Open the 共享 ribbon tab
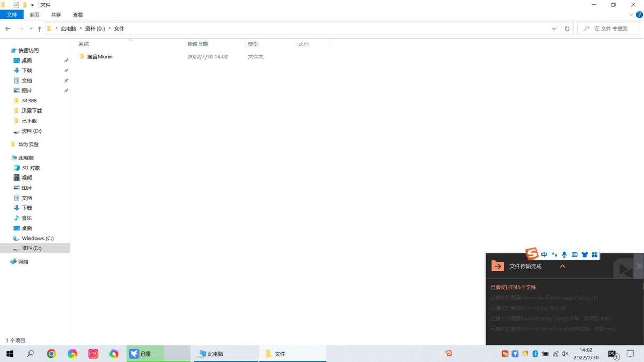Viewport: 644px width, 362px height. click(56, 15)
